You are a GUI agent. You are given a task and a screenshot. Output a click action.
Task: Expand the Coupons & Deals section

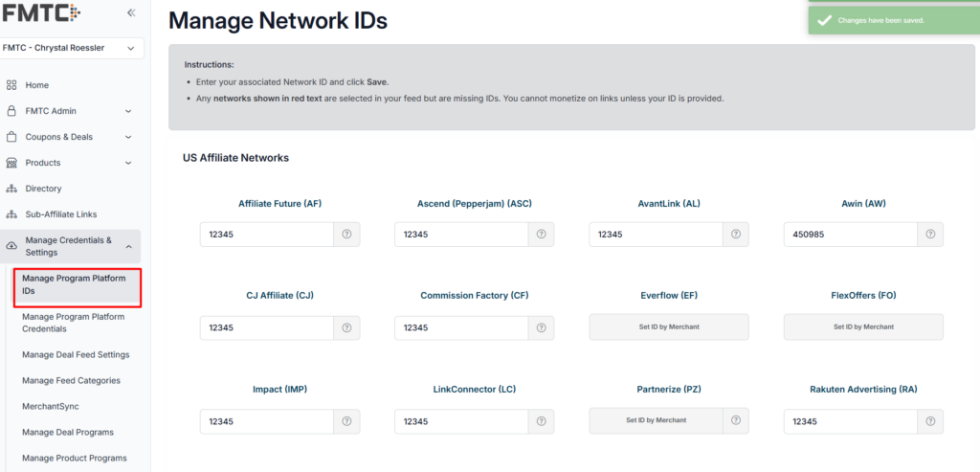72,137
